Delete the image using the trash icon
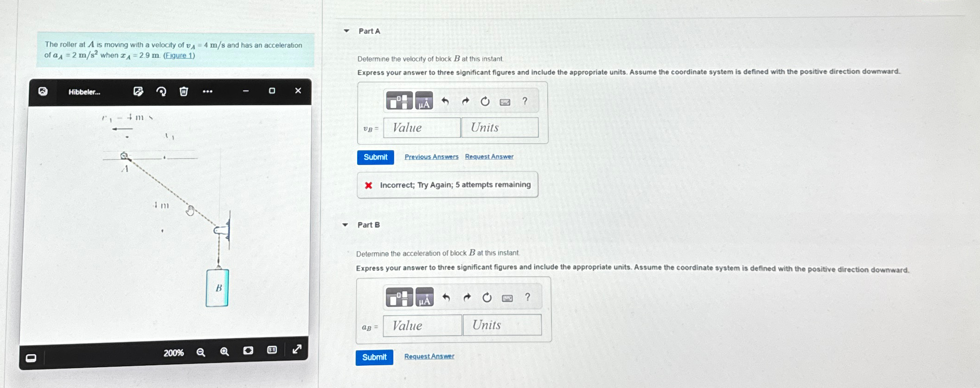Viewport: 980px width, 388px height. (x=184, y=91)
